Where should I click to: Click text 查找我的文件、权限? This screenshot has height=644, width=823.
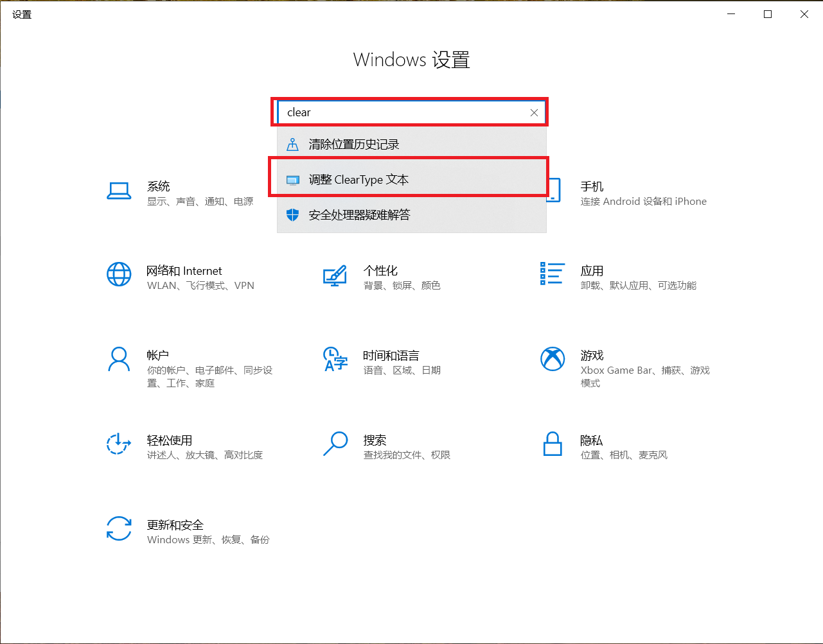[407, 455]
